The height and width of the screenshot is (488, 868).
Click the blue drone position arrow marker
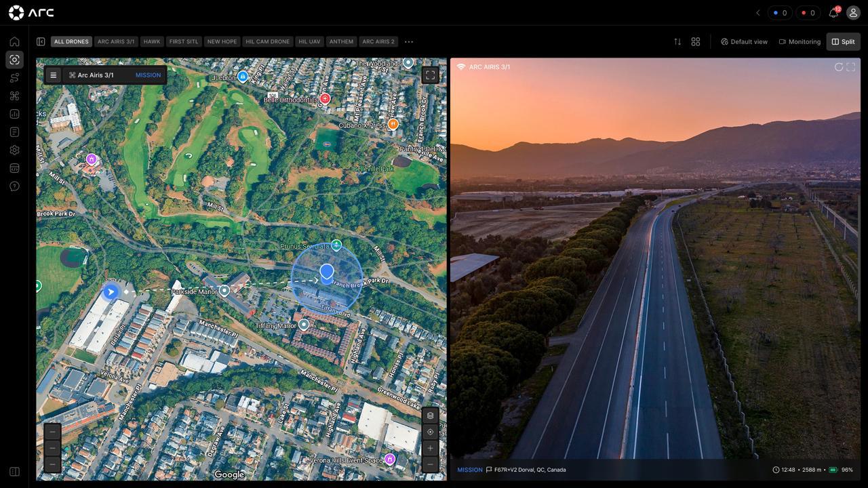tap(111, 292)
